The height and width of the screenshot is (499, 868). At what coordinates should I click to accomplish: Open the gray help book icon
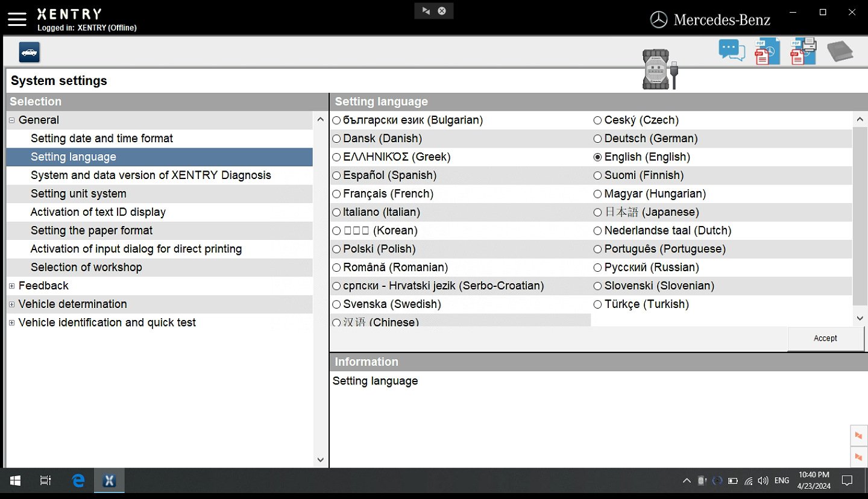840,51
